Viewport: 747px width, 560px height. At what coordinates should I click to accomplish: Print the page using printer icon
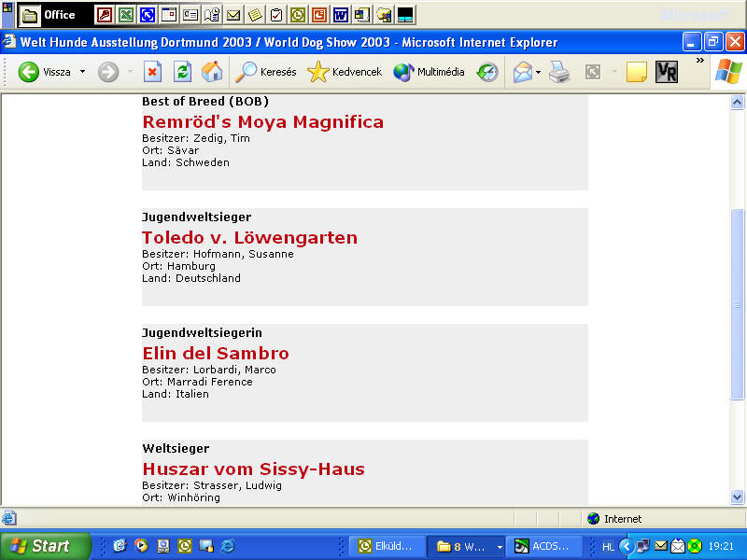tap(559, 72)
